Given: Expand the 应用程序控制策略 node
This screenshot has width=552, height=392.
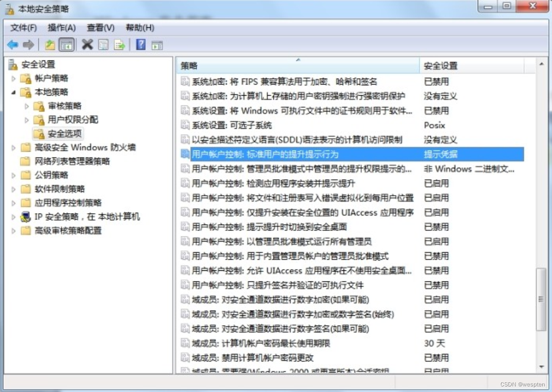Looking at the screenshot, I should [13, 203].
